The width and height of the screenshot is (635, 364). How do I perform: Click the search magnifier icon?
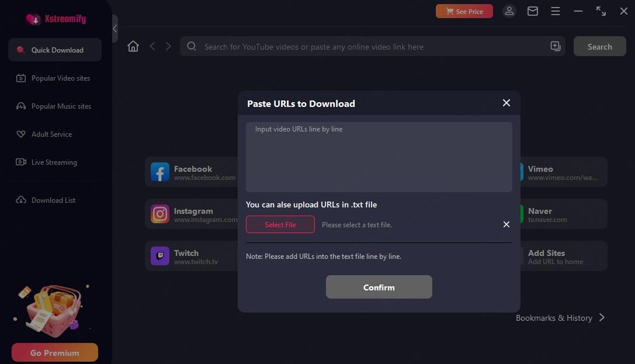(192, 46)
